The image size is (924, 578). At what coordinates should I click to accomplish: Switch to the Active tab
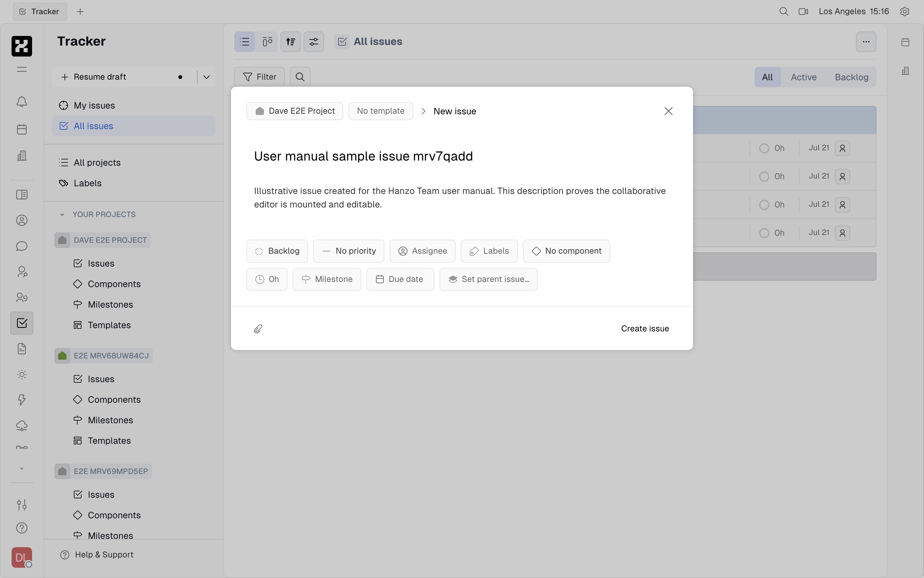803,77
